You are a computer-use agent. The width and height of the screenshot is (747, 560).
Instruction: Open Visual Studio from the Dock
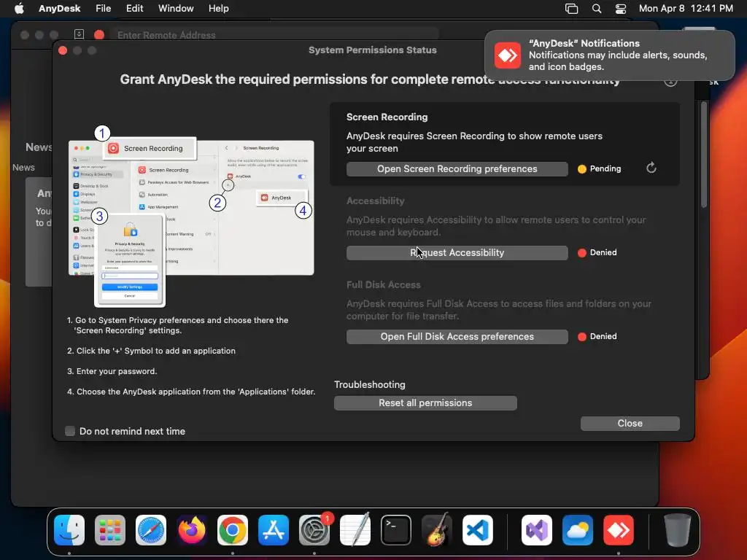[x=537, y=529]
